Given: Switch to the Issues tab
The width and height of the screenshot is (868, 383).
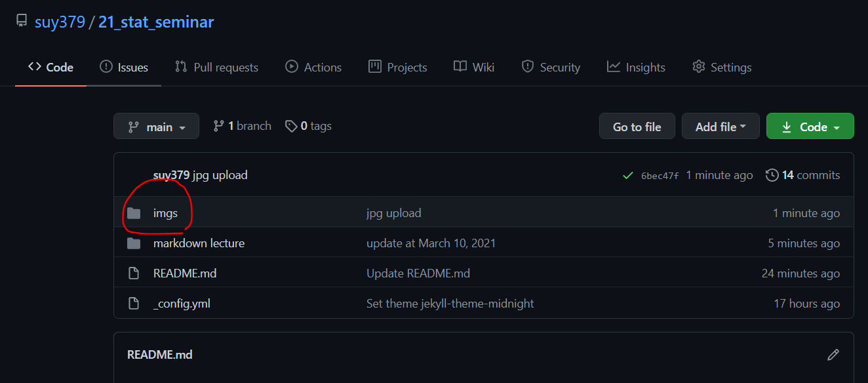Looking at the screenshot, I should click(124, 67).
